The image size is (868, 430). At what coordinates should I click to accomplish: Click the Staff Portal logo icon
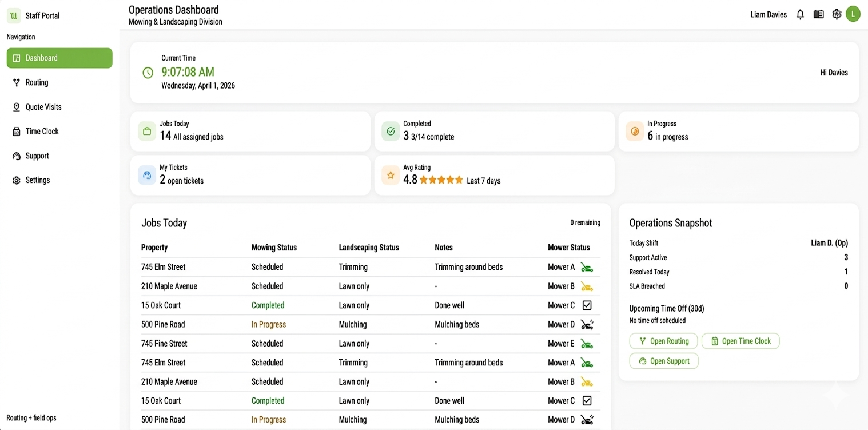pyautogui.click(x=13, y=15)
